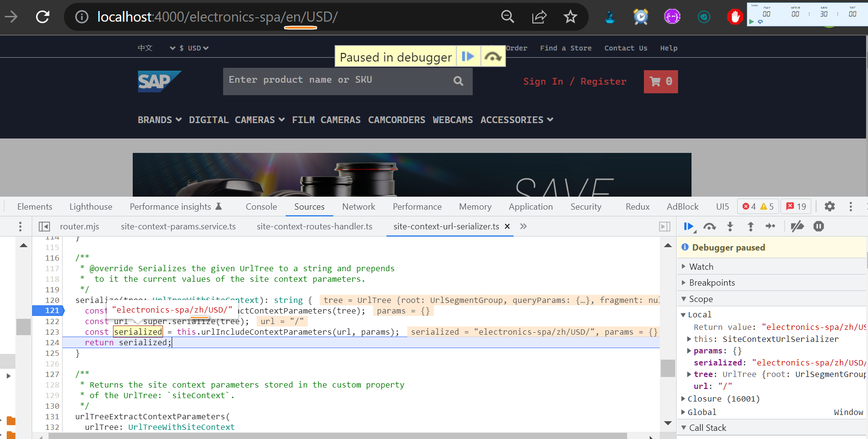Open Find a Store link
The height and width of the screenshot is (439, 868).
pyautogui.click(x=566, y=48)
